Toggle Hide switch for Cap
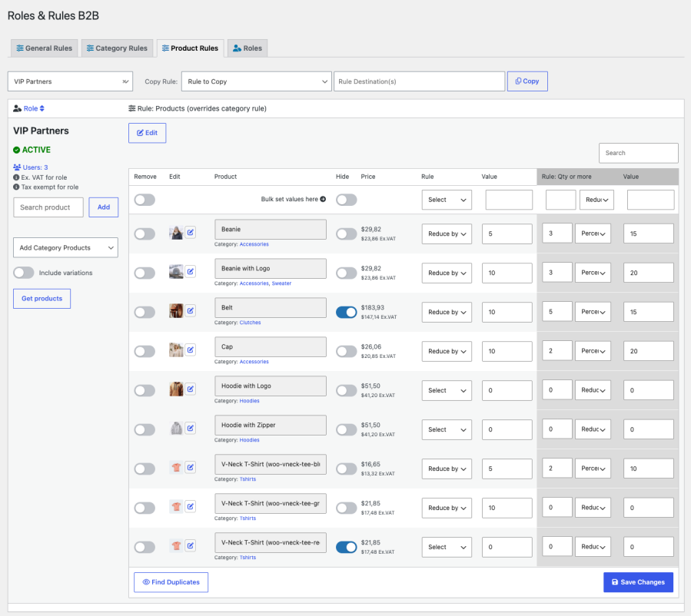691x616 pixels. pos(347,351)
